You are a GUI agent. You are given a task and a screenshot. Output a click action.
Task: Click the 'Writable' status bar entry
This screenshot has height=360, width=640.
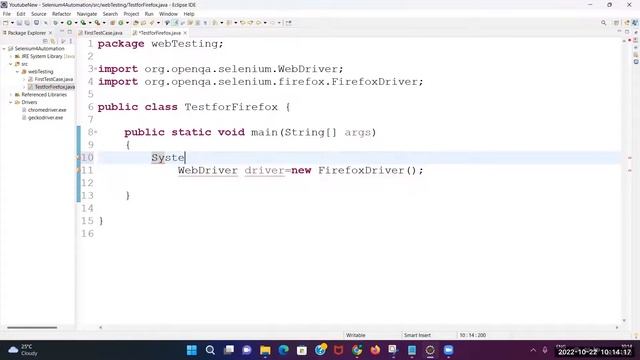coord(356,335)
